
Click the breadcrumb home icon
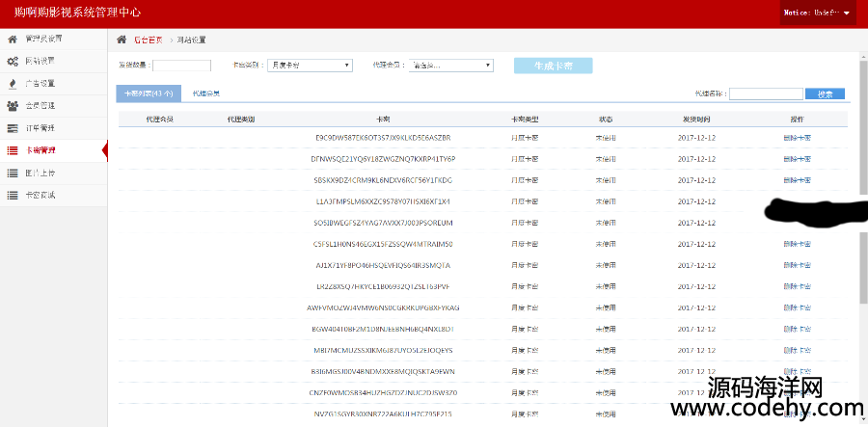click(122, 40)
